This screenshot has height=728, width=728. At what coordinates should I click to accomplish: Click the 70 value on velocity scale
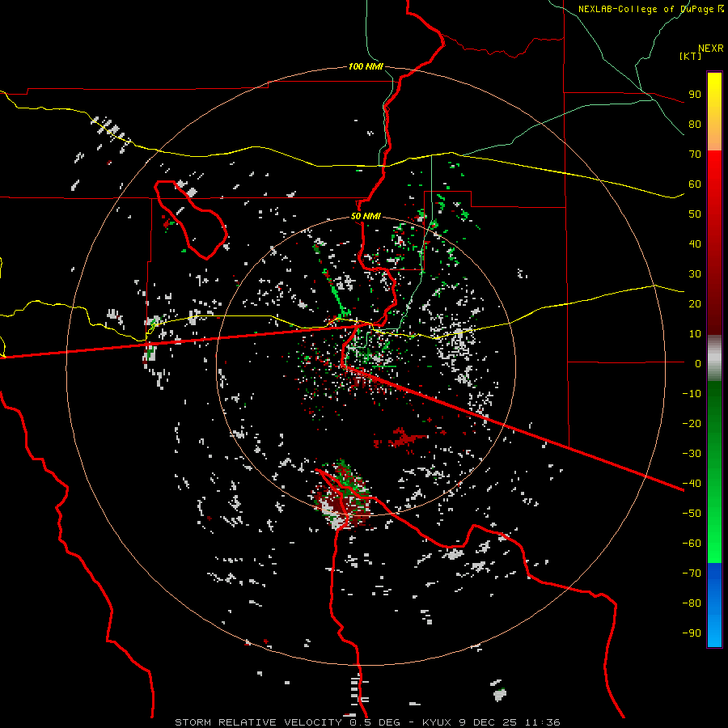[695, 154]
